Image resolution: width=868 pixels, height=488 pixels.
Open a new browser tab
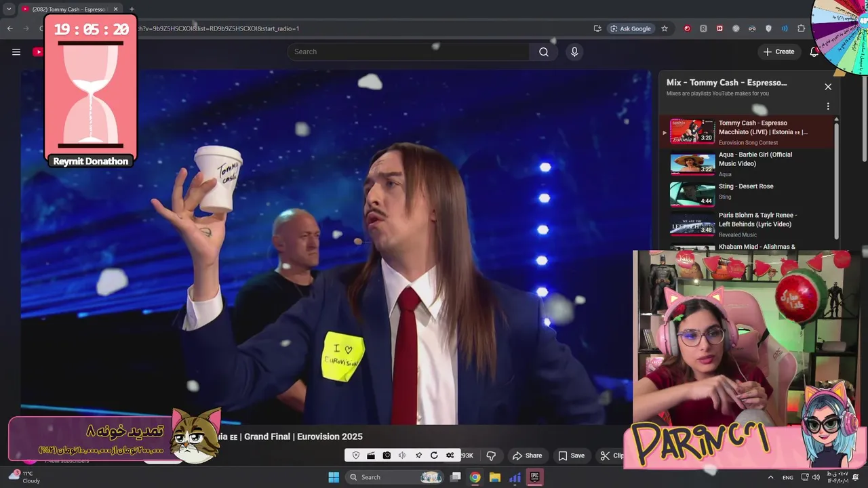click(x=132, y=9)
